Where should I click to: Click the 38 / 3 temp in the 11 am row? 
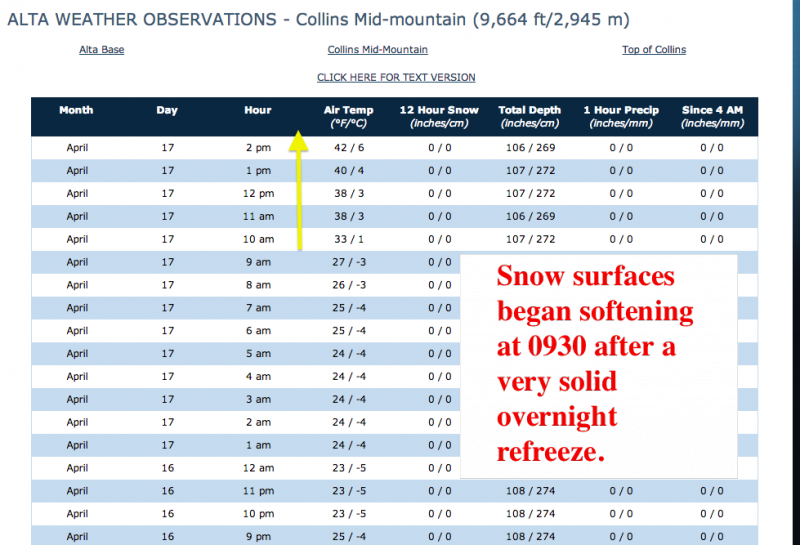coord(349,216)
